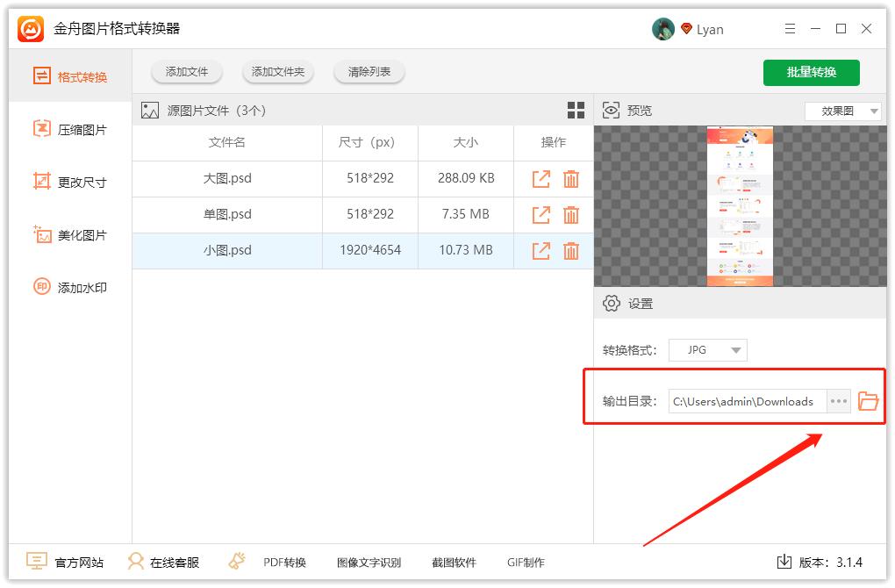Viewport: 895px width, 588px height.
Task: Open 单图.psd with its export icon
Action: click(x=540, y=214)
